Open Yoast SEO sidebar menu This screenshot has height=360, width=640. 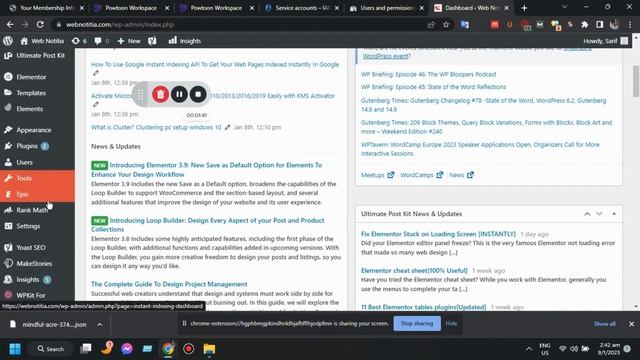tap(37, 247)
